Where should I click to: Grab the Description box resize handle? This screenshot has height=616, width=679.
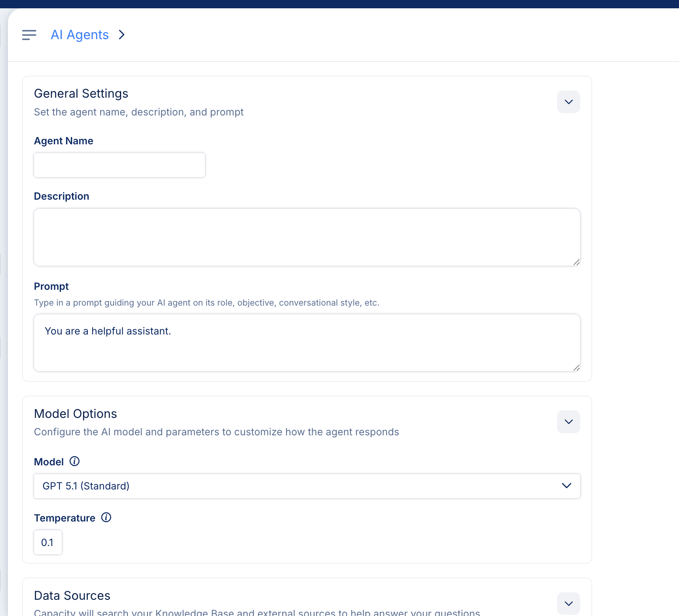(x=577, y=262)
